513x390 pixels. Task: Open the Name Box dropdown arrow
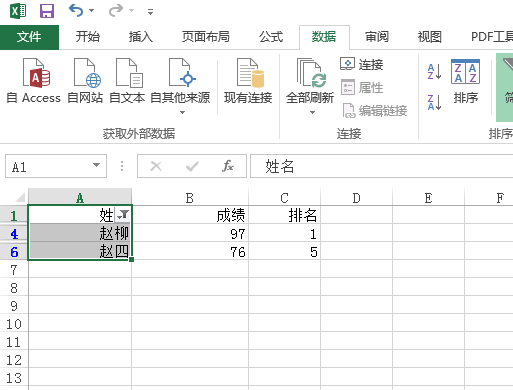(96, 165)
